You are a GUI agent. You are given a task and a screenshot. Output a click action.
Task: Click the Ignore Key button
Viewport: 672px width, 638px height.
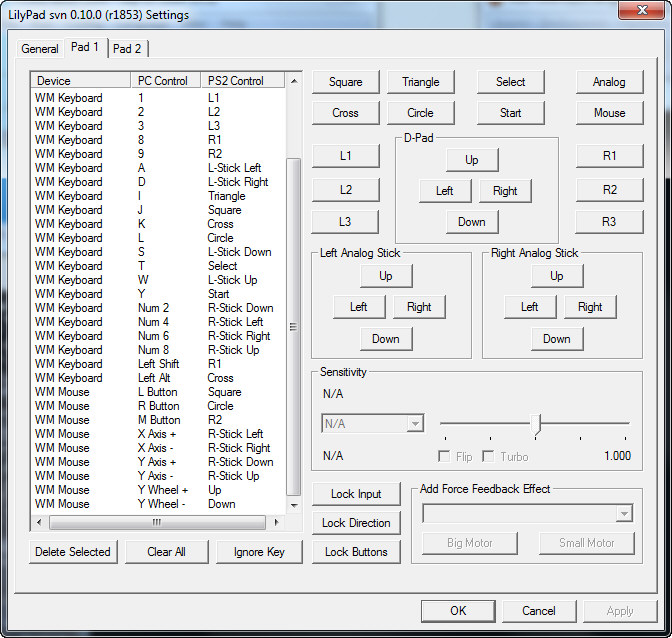259,552
